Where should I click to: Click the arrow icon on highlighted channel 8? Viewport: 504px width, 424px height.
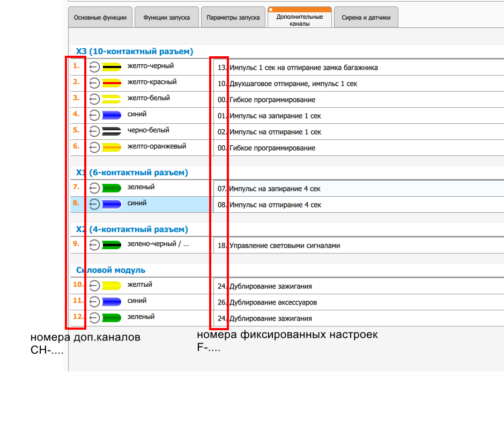click(x=94, y=204)
